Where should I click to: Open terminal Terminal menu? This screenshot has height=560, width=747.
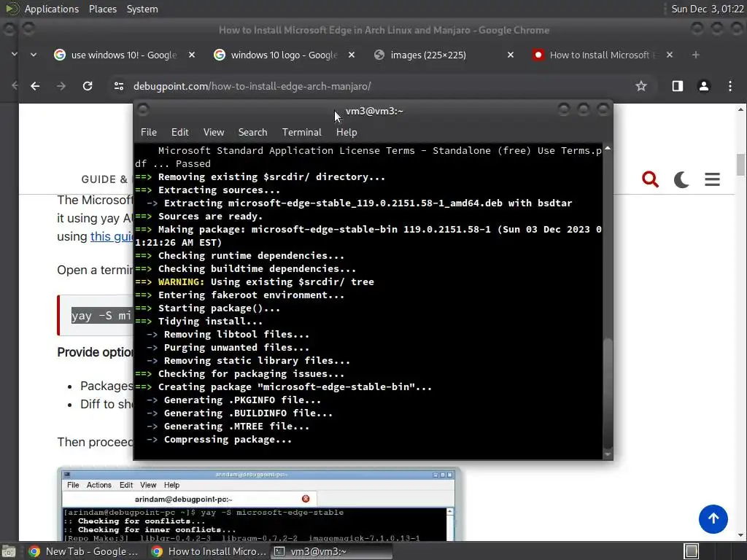click(x=301, y=133)
